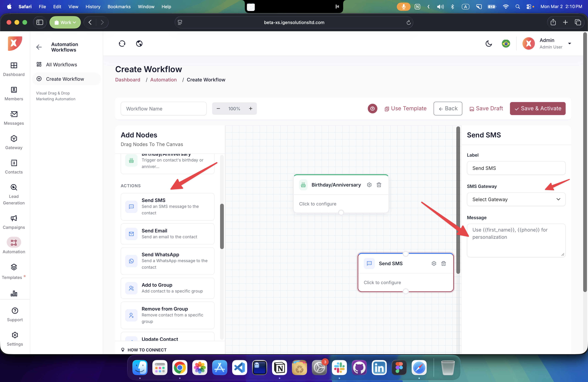Delete the Send SMS node
This screenshot has height=382, width=588.
click(443, 263)
